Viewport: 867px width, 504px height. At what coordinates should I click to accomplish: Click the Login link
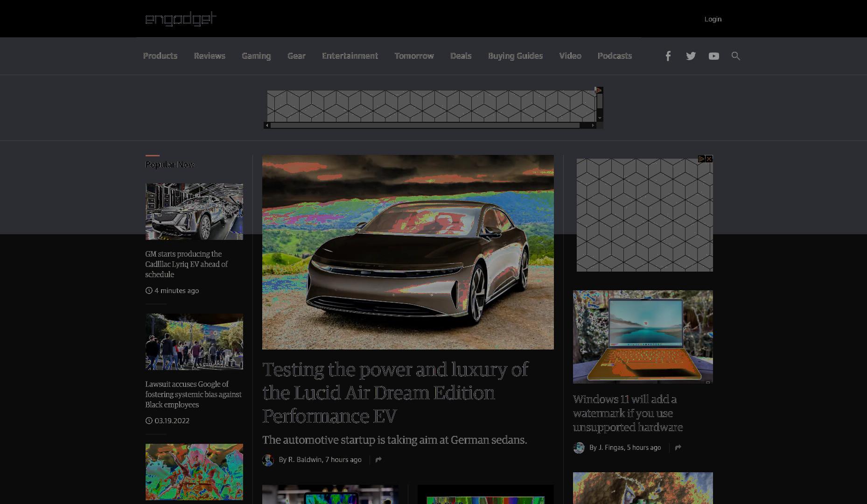(713, 19)
